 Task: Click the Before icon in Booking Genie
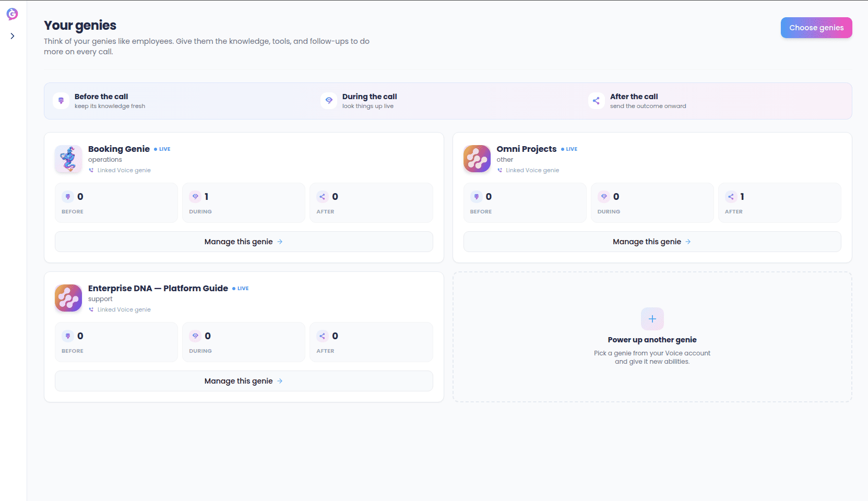(x=68, y=197)
